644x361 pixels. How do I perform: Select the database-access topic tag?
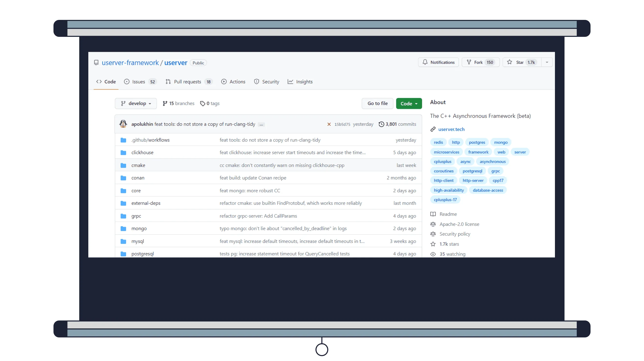tap(488, 190)
